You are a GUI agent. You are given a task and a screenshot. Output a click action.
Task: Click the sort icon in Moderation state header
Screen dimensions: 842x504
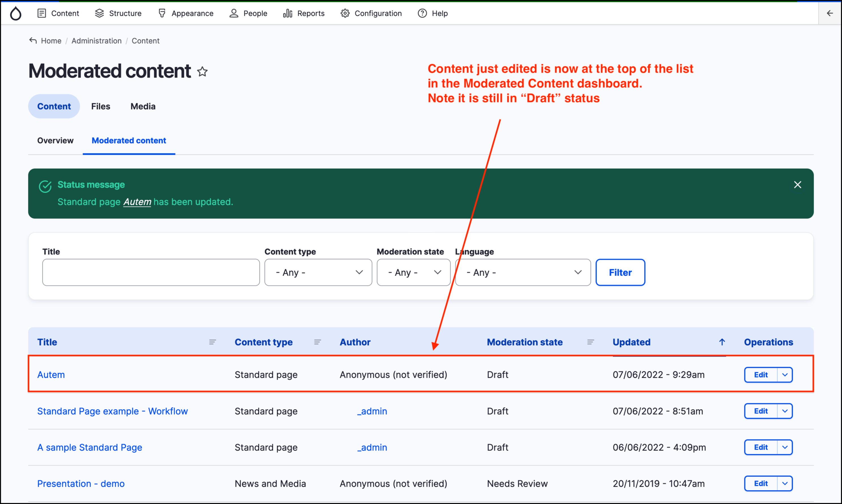pos(591,342)
